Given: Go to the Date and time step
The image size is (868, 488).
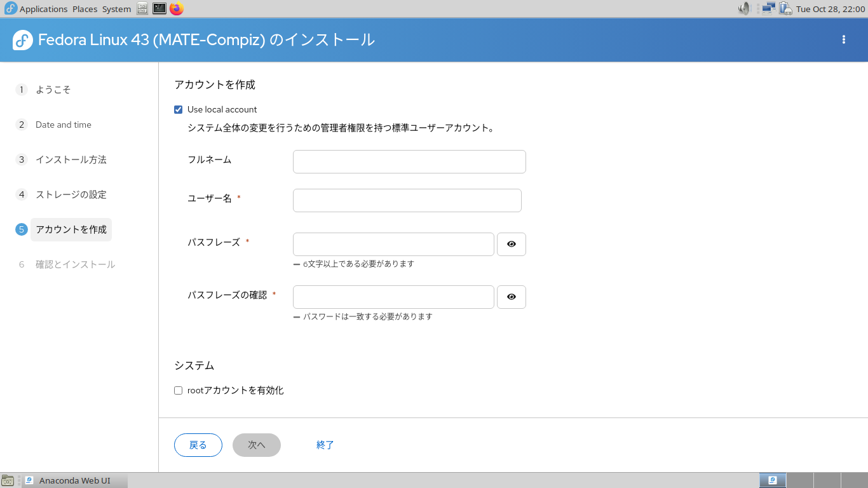Looking at the screenshot, I should (64, 125).
